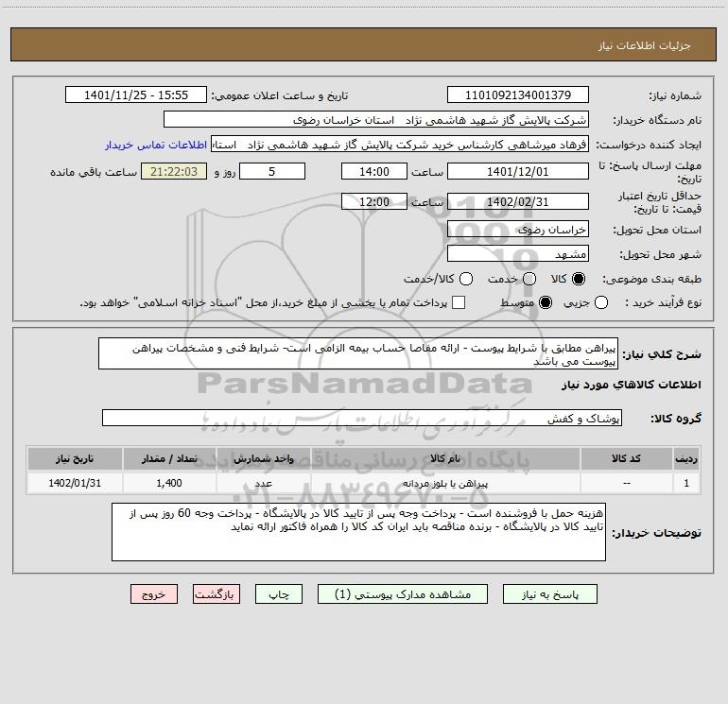The width and height of the screenshot is (728, 704).
Task: Click the countdown timer 21:22:03
Action: click(x=174, y=171)
